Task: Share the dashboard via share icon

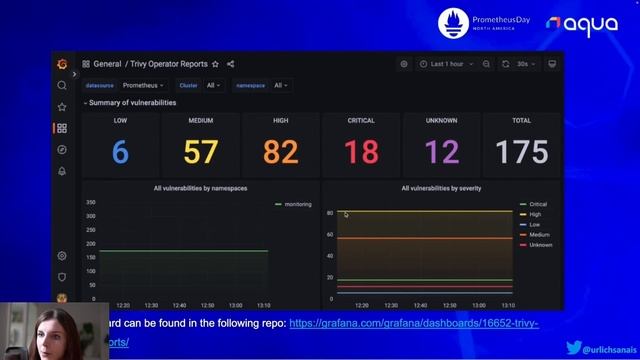Action: pos(231,64)
